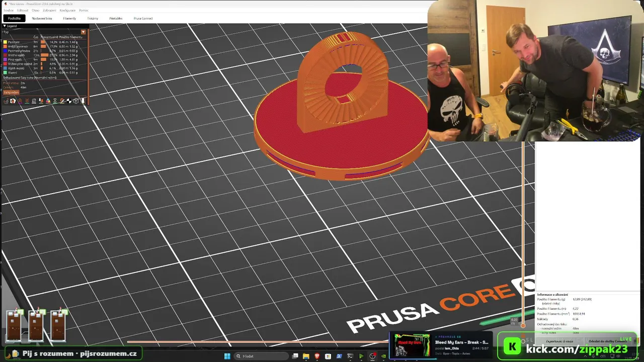Switch to the Filamenty tab
The image size is (644, 362).
click(x=69, y=18)
